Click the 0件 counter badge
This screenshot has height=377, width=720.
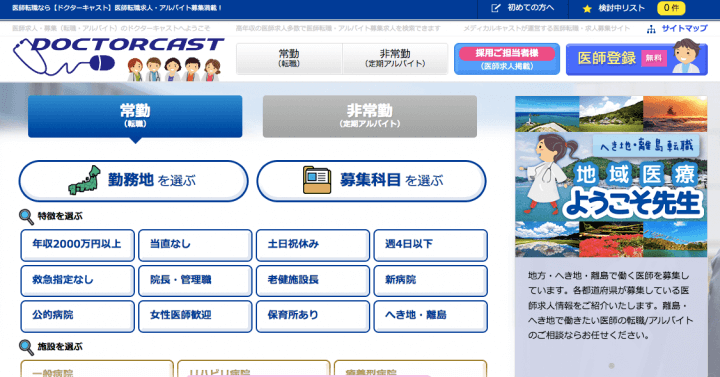point(671,8)
